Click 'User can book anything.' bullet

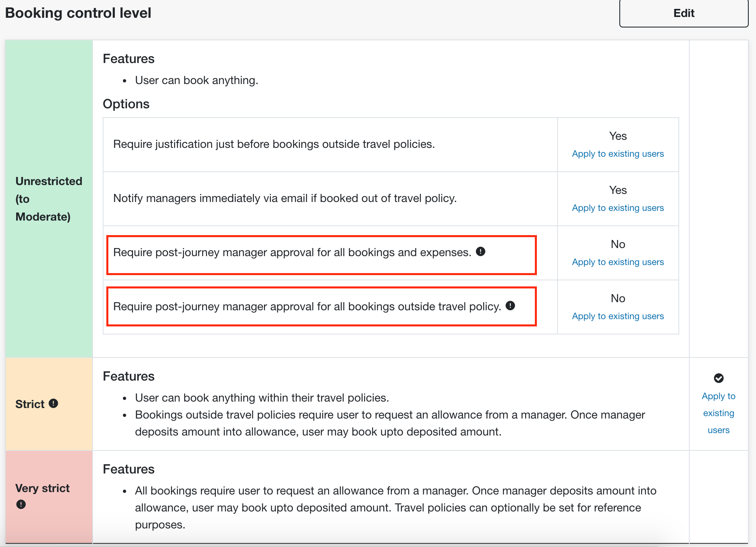tap(196, 80)
